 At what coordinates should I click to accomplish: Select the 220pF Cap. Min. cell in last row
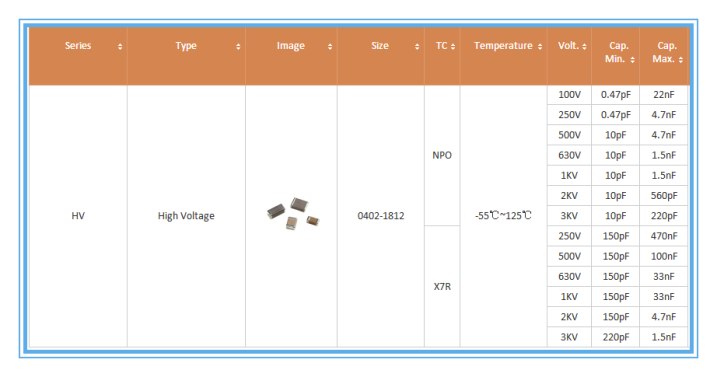point(615,337)
